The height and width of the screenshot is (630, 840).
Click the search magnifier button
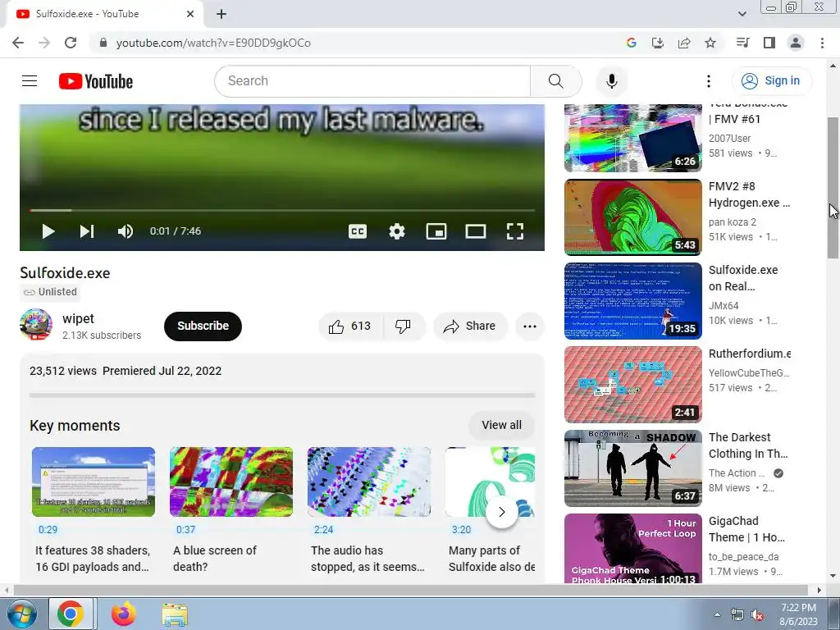[555, 81]
